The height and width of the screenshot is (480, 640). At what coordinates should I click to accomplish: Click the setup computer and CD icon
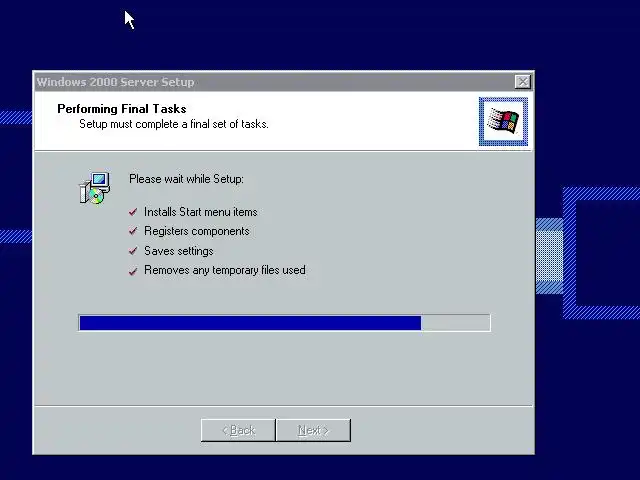click(95, 188)
